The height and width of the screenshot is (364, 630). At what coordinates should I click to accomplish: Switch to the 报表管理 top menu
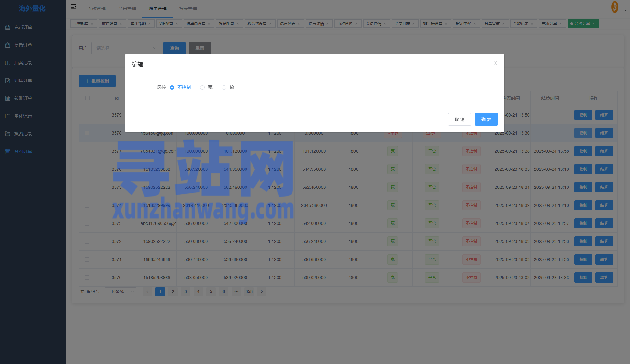pos(188,9)
